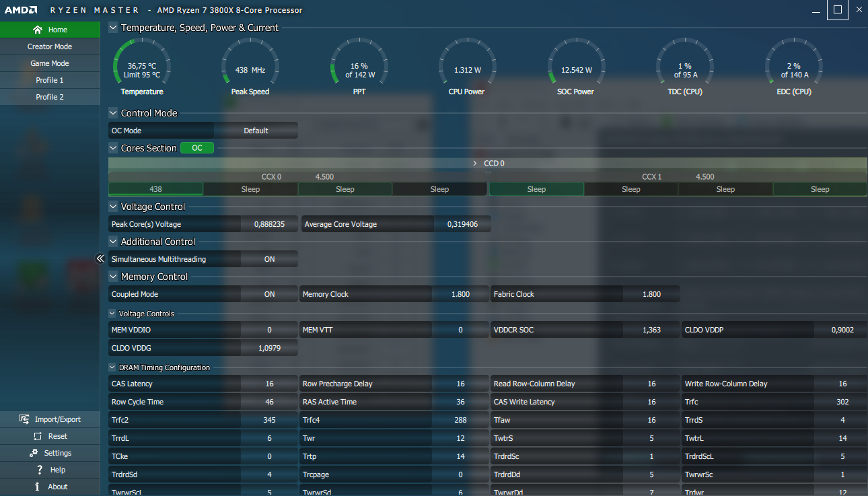Click VDDCR SOC value 1,363
Image resolution: width=868 pixels, height=496 pixels.
click(x=651, y=330)
